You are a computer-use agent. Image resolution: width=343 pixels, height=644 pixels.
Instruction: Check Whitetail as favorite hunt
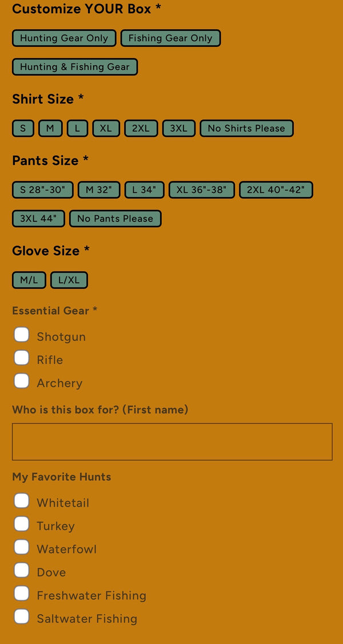pyautogui.click(x=22, y=501)
